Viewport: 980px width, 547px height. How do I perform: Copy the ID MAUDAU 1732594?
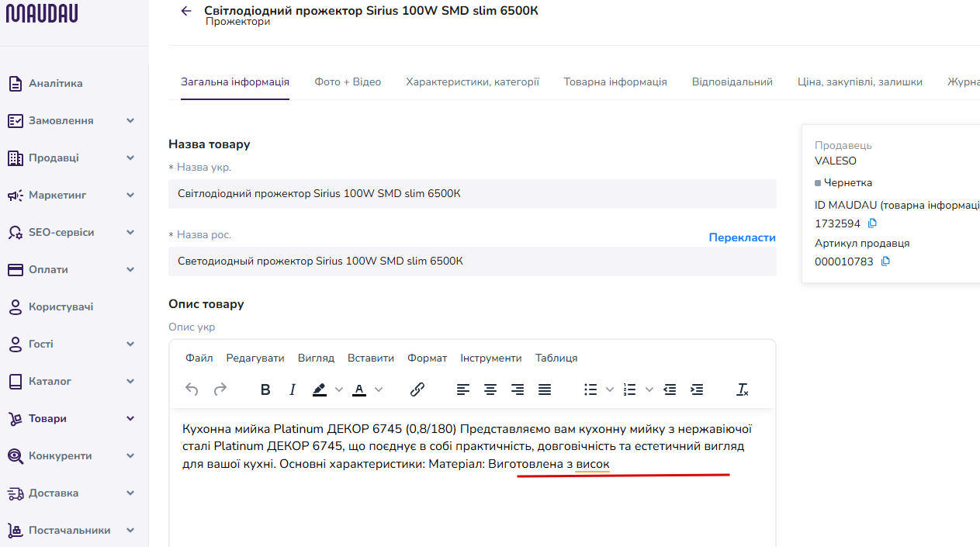tap(872, 223)
